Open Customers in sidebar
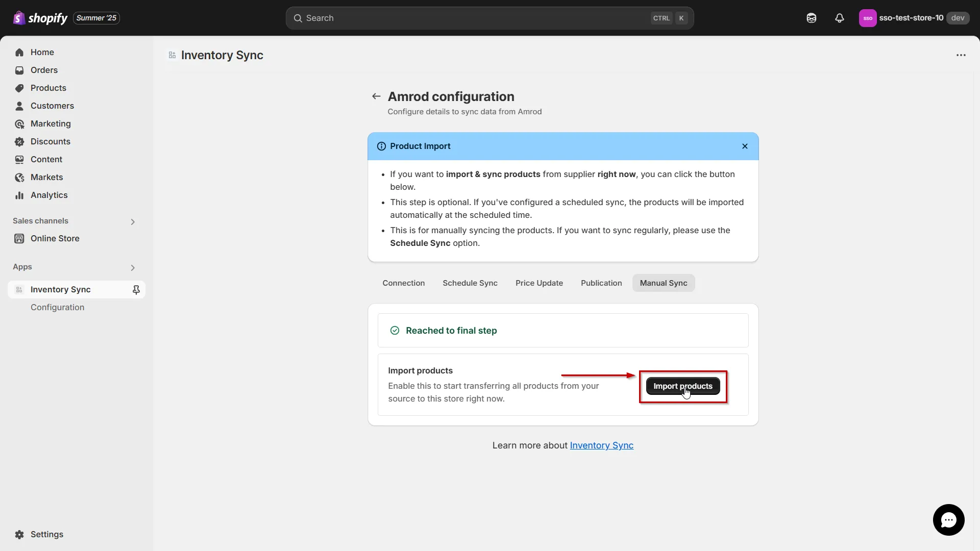Screen dimensions: 980x551 coord(77,106)
